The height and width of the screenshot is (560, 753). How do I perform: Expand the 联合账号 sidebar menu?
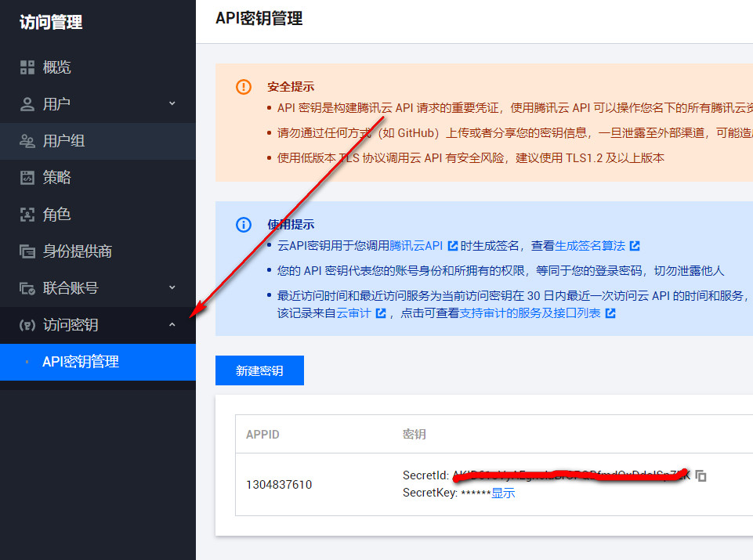[x=172, y=287]
